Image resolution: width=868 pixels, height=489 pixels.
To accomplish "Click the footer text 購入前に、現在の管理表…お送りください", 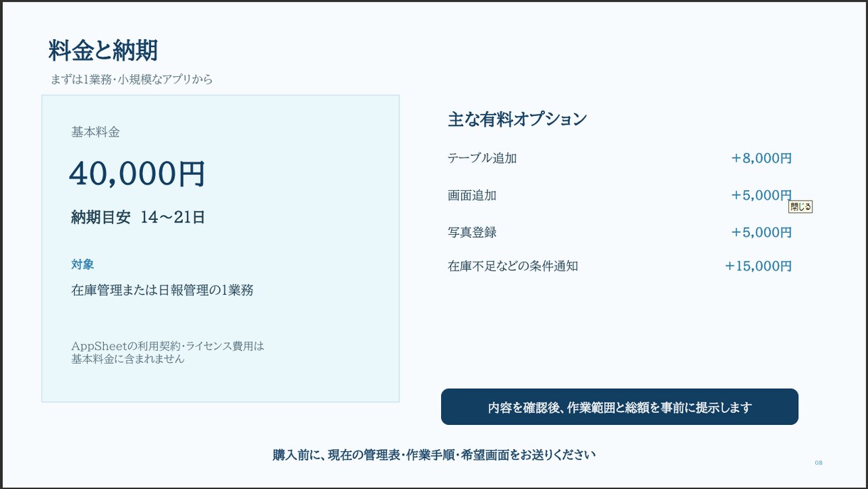I will [x=434, y=455].
